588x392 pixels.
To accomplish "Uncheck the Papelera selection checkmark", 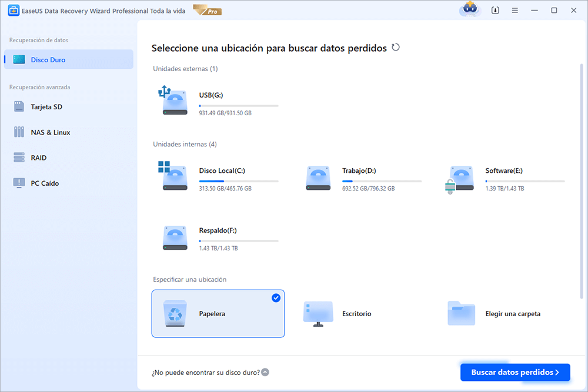I will tap(276, 298).
